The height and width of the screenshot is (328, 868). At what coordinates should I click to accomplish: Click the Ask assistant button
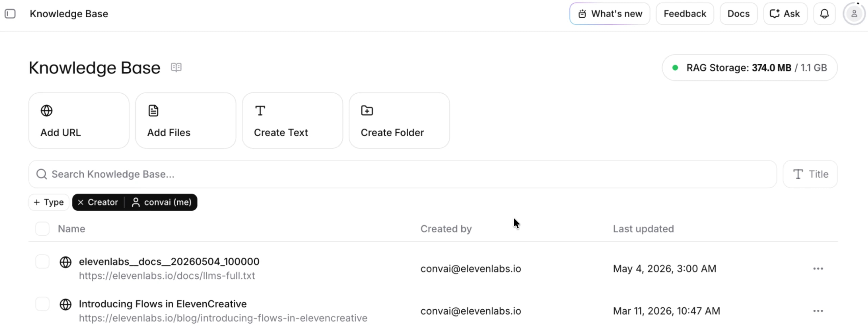tap(785, 14)
